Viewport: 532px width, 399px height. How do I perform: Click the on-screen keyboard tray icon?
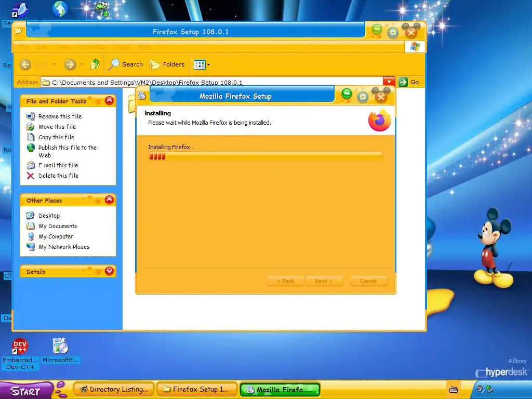(453, 390)
